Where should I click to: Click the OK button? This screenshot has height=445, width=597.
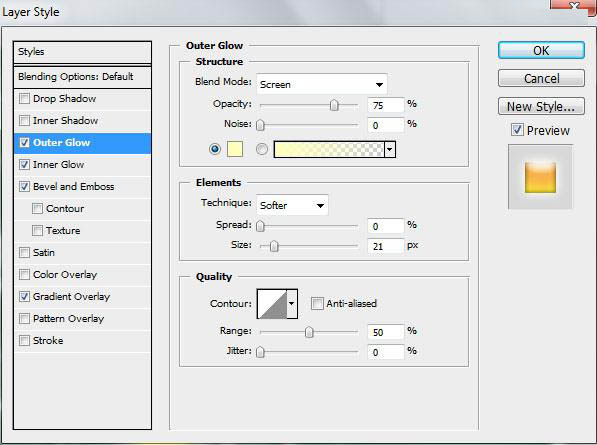click(x=541, y=50)
